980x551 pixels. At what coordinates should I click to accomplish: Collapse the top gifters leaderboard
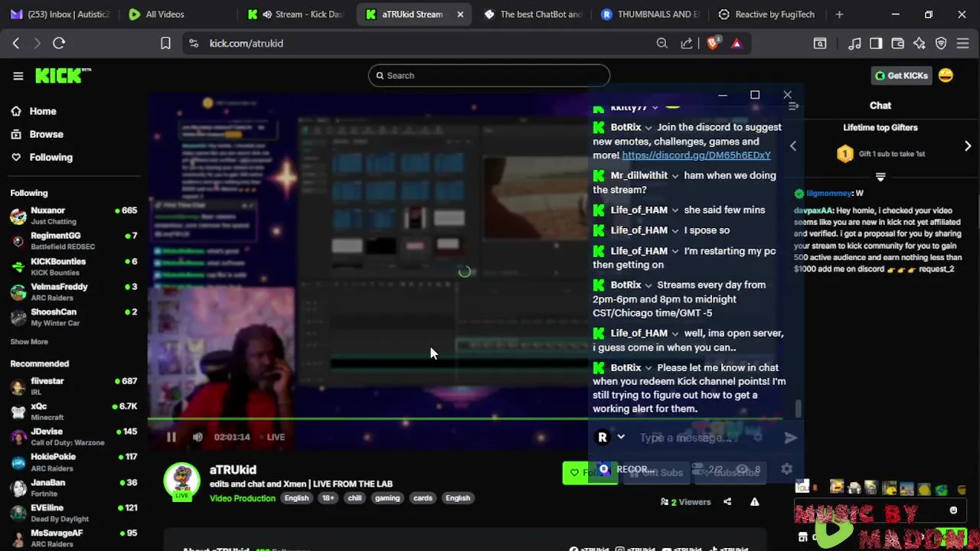coord(880,177)
